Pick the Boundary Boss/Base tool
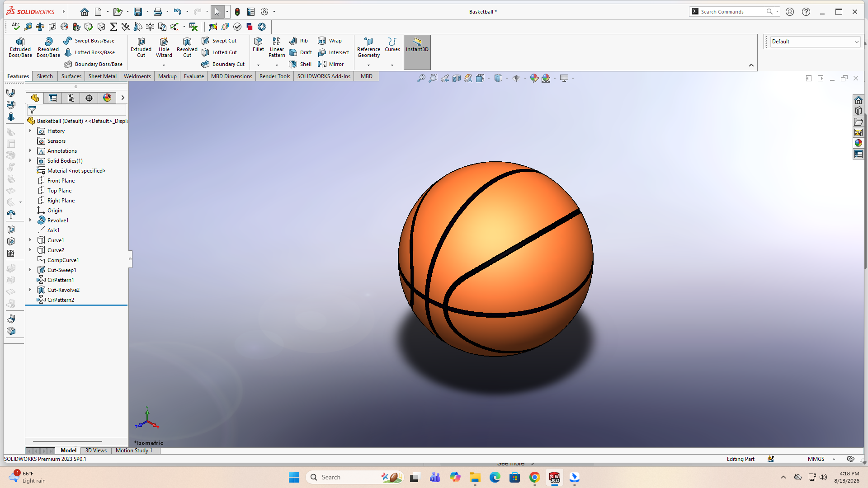Image resolution: width=868 pixels, height=488 pixels. click(93, 64)
